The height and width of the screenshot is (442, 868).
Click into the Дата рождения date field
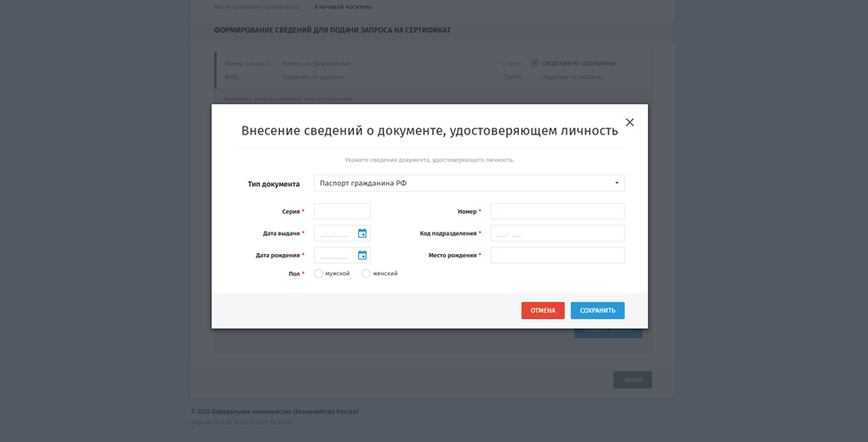coord(334,256)
